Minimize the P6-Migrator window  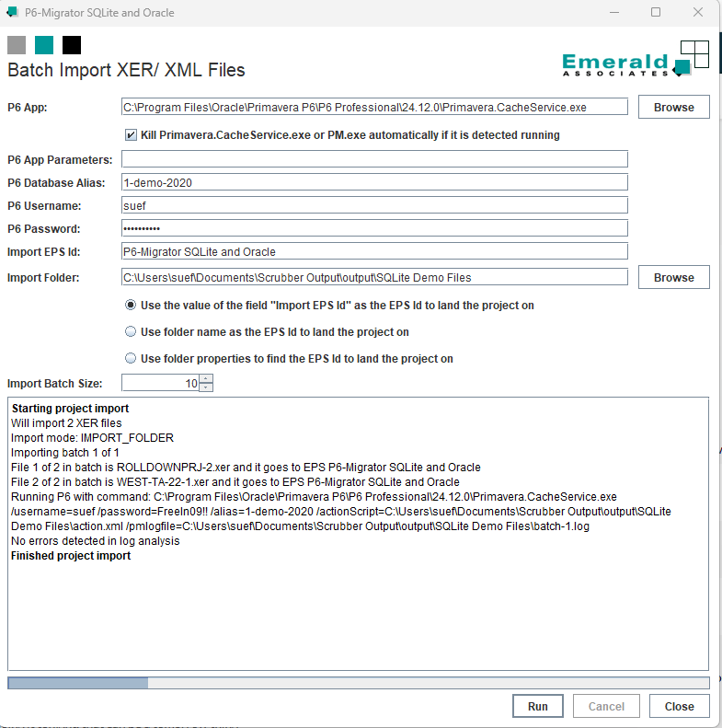614,13
